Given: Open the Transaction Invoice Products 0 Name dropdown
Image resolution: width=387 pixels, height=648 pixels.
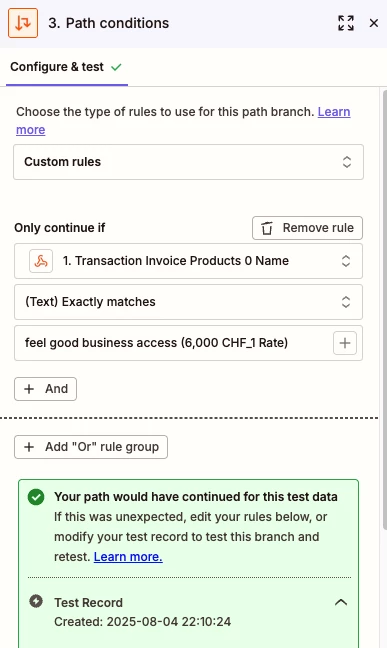Looking at the screenshot, I should click(x=189, y=261).
